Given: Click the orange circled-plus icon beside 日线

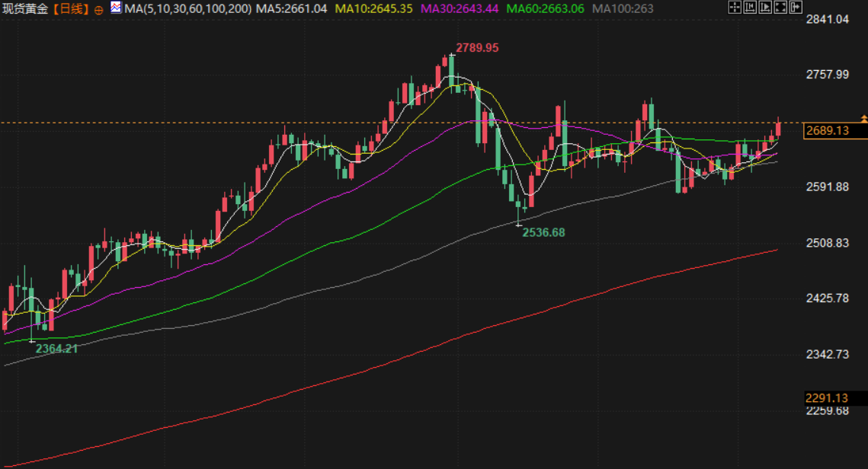Looking at the screenshot, I should coord(98,10).
